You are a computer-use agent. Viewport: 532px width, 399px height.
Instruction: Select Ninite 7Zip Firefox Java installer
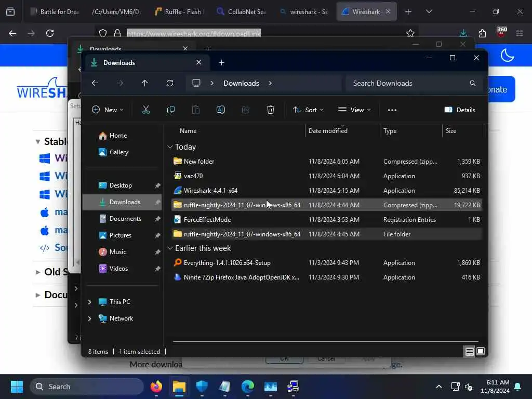326,277
